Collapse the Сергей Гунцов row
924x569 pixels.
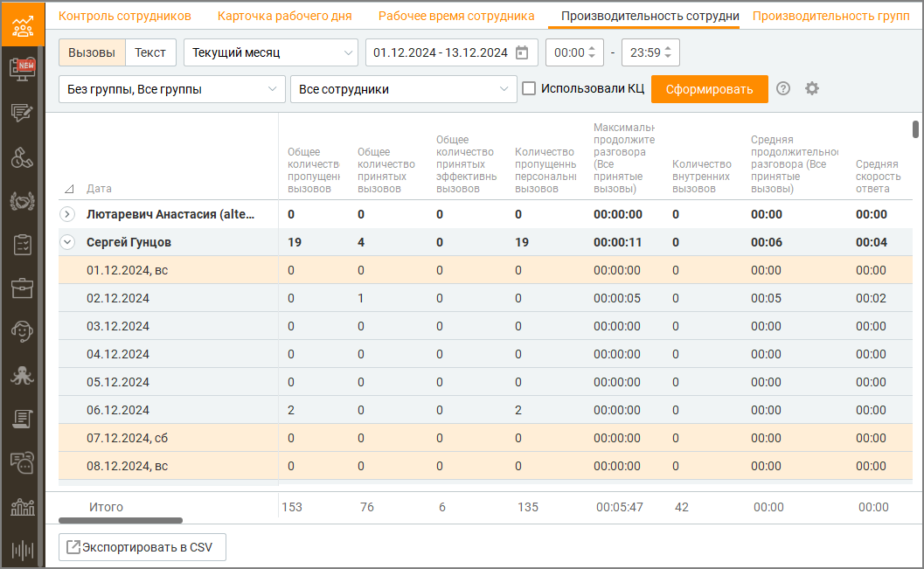(x=68, y=242)
